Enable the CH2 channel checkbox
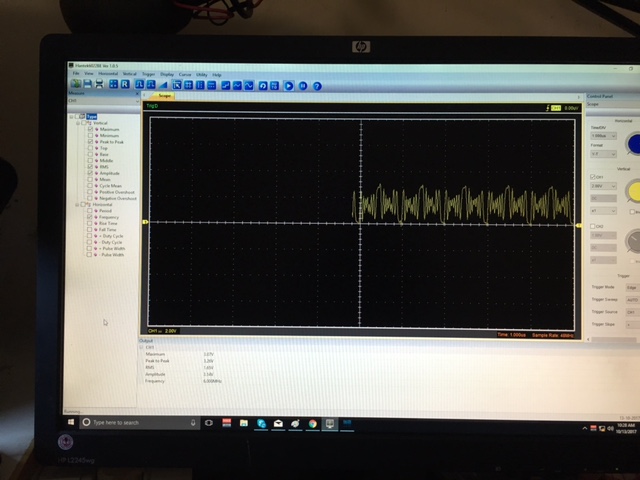This screenshot has width=640, height=480. [x=593, y=226]
